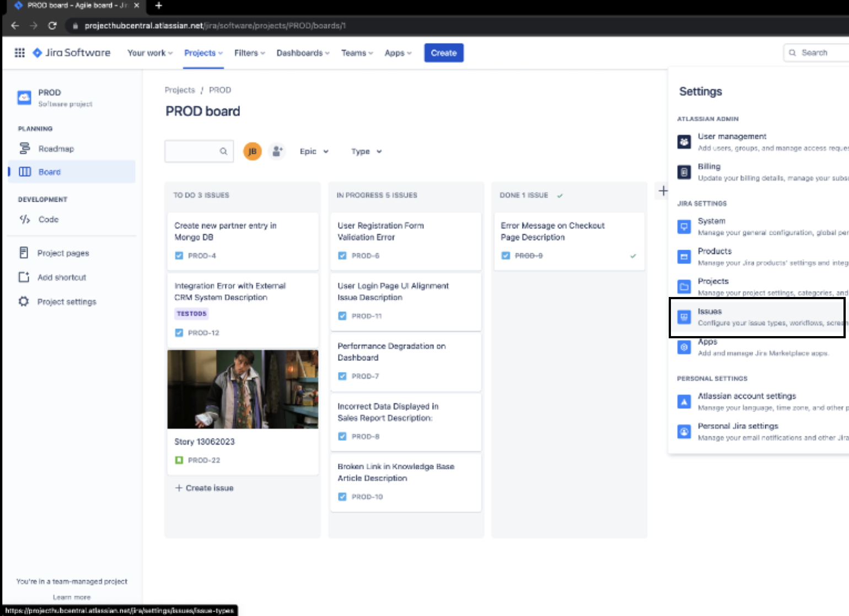Click issue key PROD-6

pyautogui.click(x=366, y=256)
